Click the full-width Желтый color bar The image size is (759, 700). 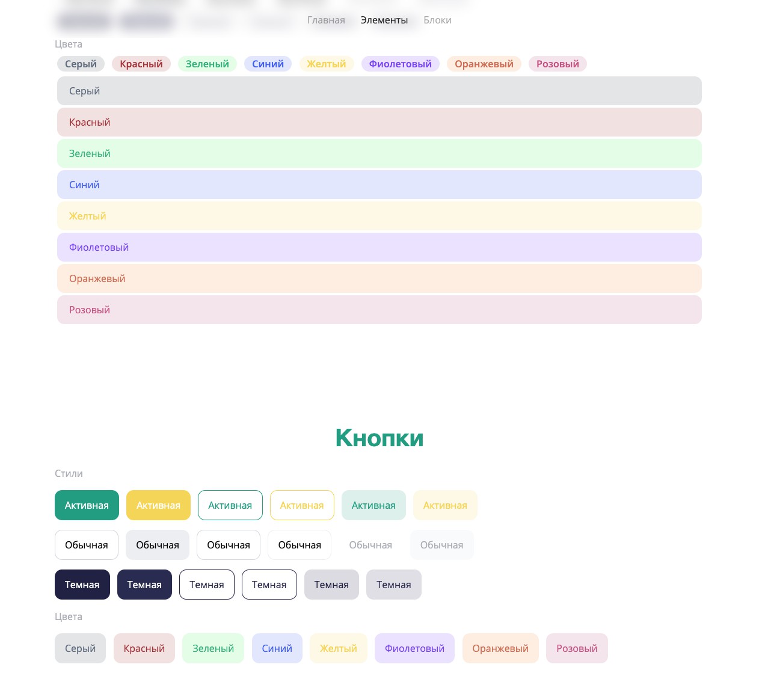(x=379, y=216)
